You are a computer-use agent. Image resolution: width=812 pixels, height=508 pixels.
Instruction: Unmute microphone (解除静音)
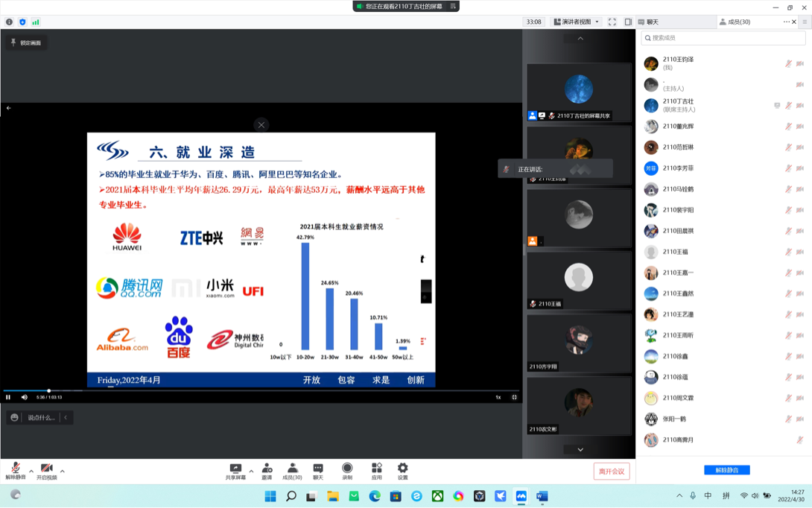(15, 470)
